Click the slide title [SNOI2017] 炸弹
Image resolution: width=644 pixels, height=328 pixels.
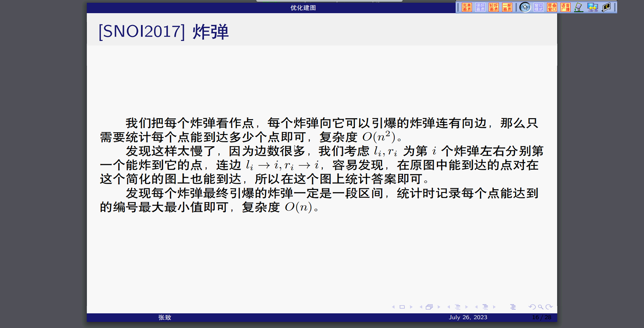pyautogui.click(x=164, y=32)
